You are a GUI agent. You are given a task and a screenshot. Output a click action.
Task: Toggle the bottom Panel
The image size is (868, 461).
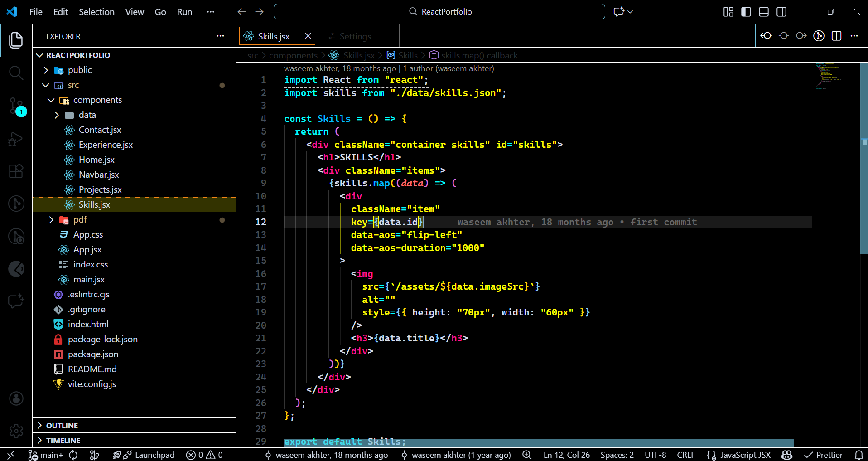[x=764, y=12]
